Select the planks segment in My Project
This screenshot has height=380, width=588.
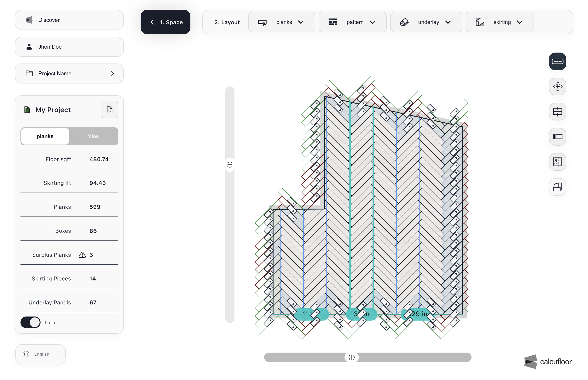click(45, 136)
